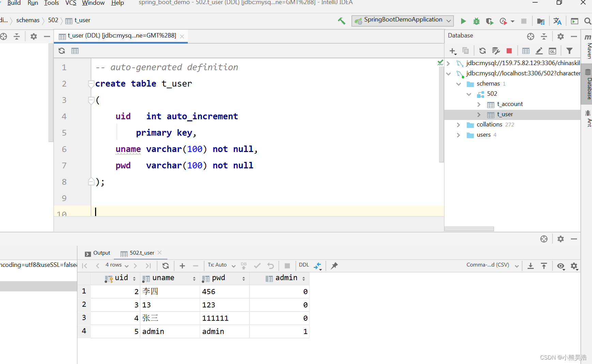This screenshot has width=592, height=364.
Task: Open the Tx: Auto transaction mode dropdown
Action: [222, 265]
